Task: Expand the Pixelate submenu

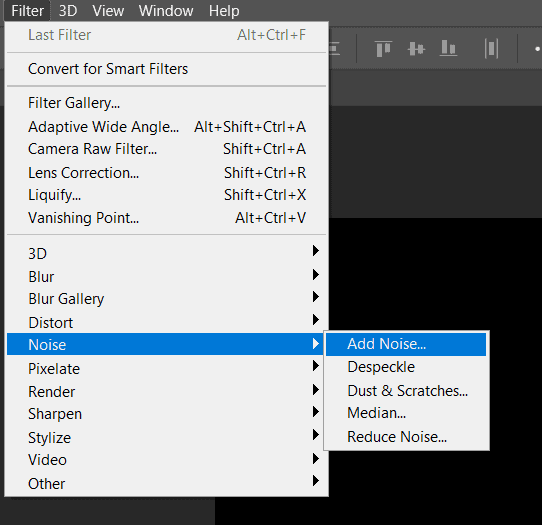Action: tap(167, 368)
